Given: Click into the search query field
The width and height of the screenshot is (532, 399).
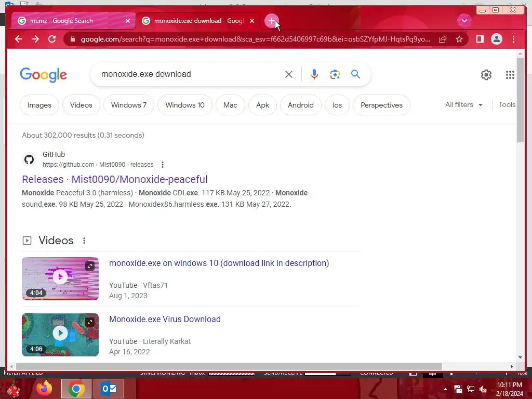Looking at the screenshot, I should [x=190, y=74].
